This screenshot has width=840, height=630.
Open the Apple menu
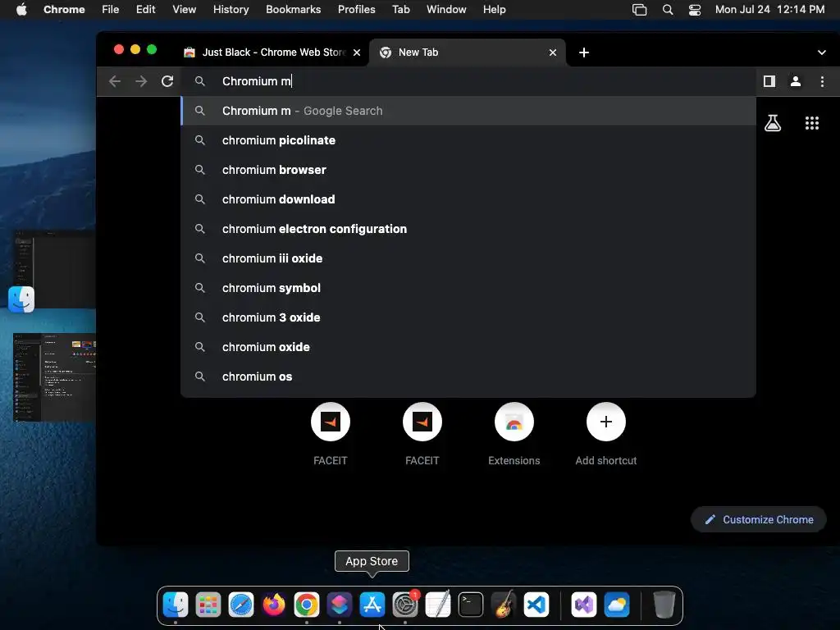(x=21, y=10)
